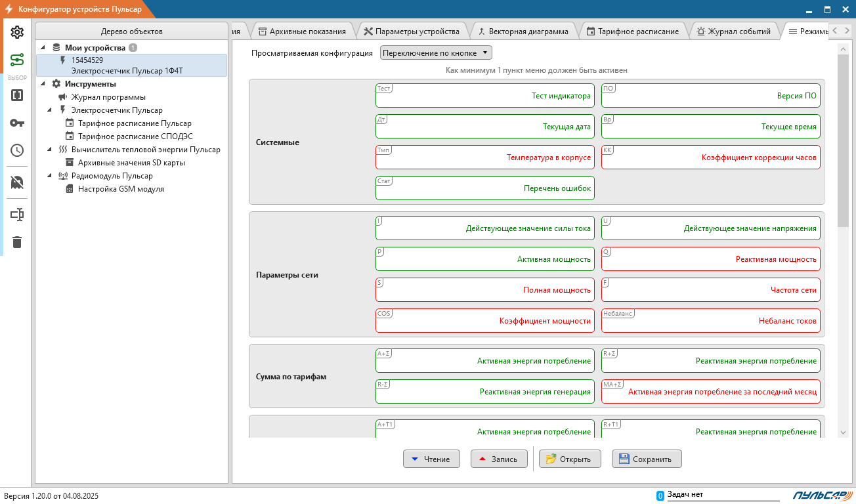Enable the Небаланс токов item
This screenshot has width=856, height=504.
click(711, 320)
